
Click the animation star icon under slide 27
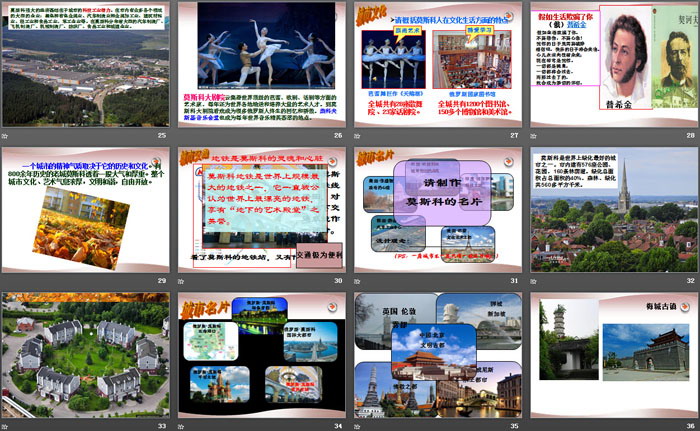click(x=357, y=136)
